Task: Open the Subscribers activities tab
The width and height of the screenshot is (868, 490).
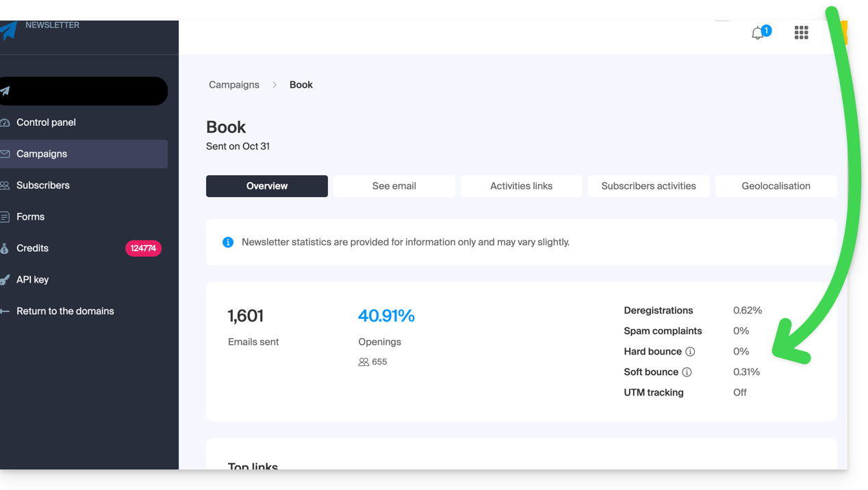Action: (648, 186)
